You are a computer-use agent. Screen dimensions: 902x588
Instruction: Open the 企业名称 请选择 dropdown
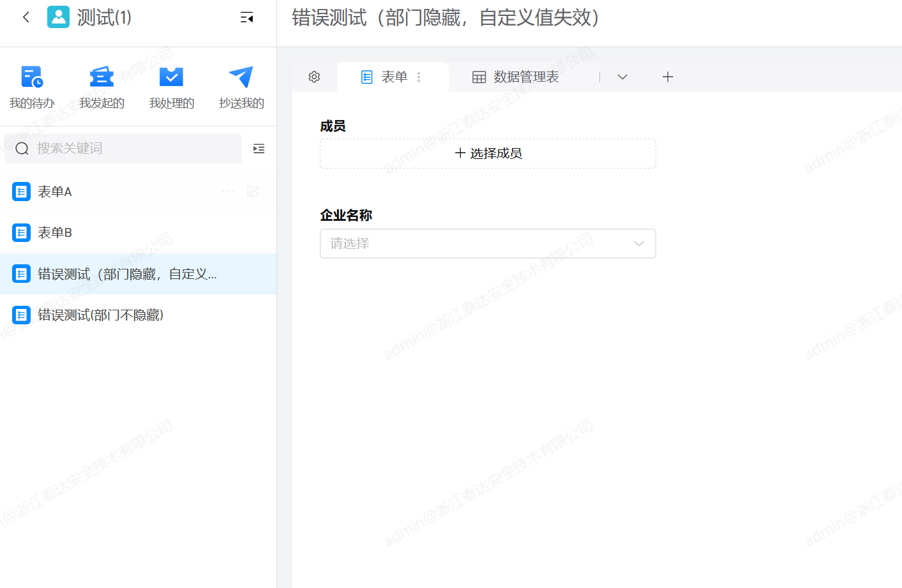click(488, 243)
